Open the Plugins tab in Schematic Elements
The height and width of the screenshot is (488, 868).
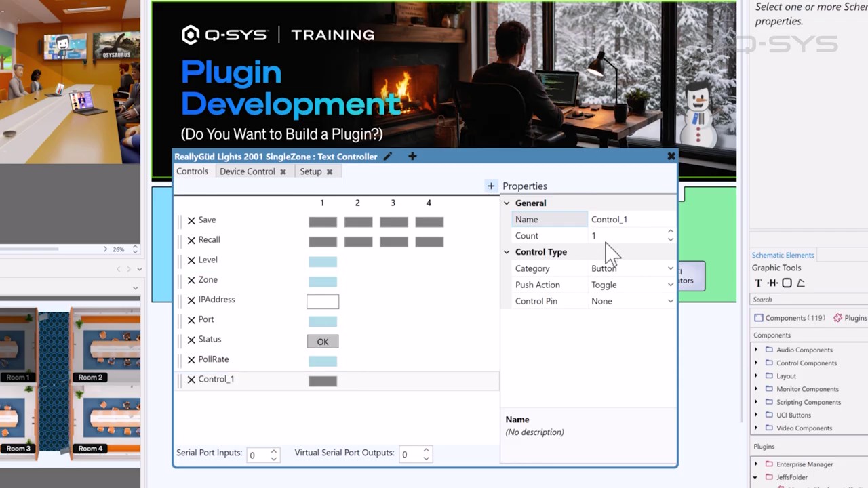pos(850,318)
